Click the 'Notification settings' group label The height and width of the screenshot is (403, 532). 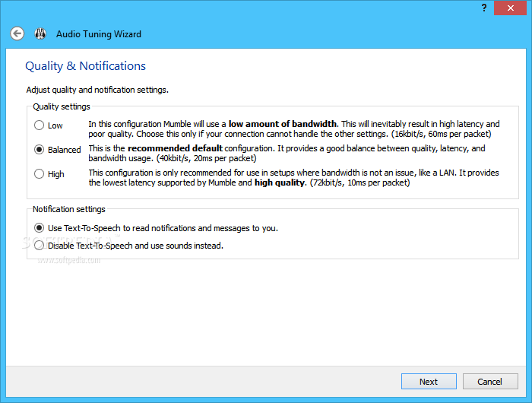pos(69,209)
